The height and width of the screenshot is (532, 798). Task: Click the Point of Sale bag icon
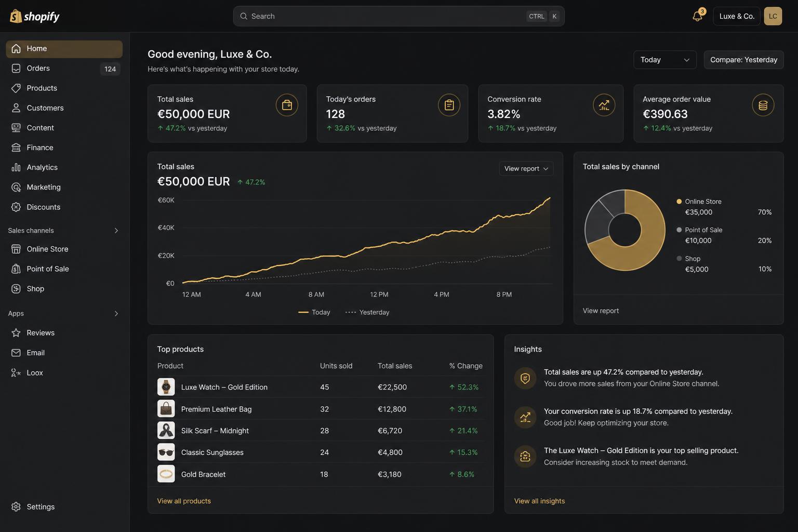(16, 269)
